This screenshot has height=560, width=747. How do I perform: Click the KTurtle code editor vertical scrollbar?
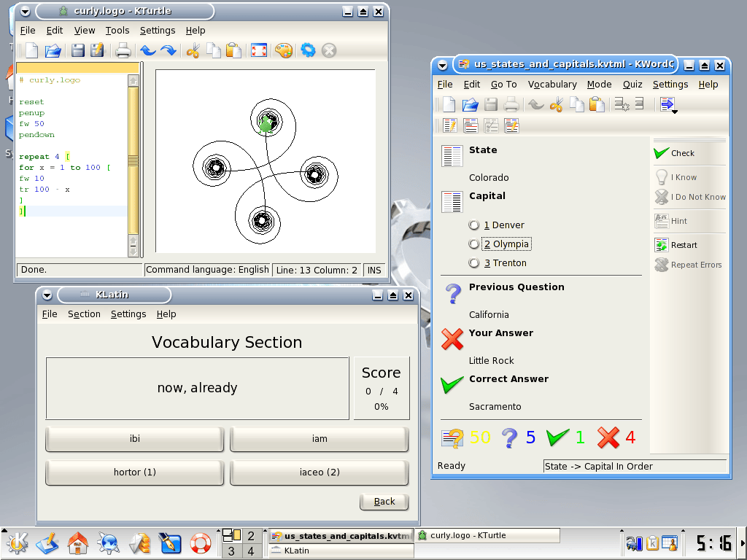click(x=133, y=160)
